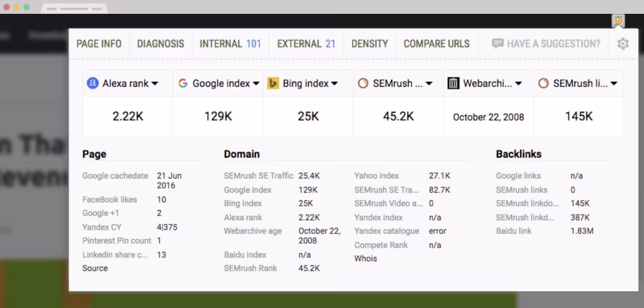Viewport: 644px width, 308px height.
Task: Click the Yandex index label
Action: click(378, 217)
